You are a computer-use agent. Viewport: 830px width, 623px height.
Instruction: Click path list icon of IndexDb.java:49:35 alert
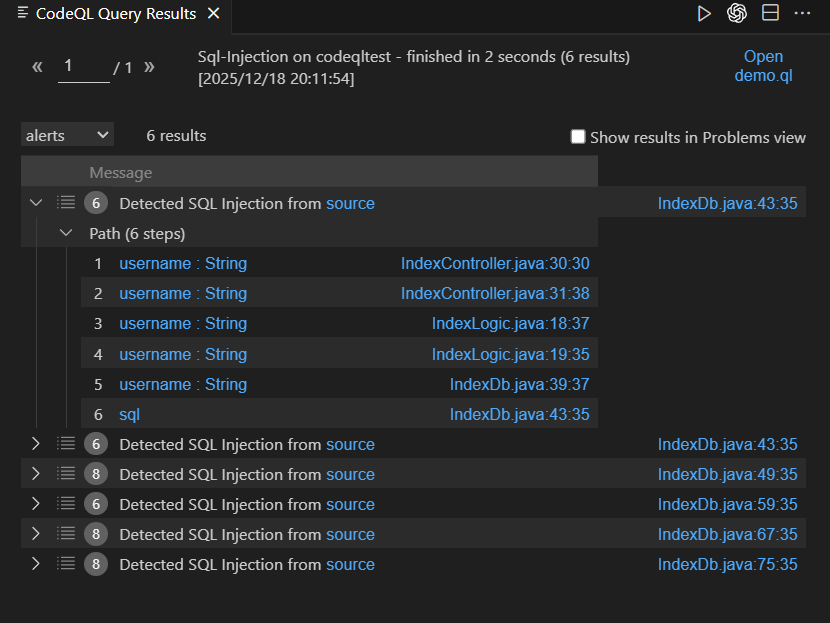66,474
